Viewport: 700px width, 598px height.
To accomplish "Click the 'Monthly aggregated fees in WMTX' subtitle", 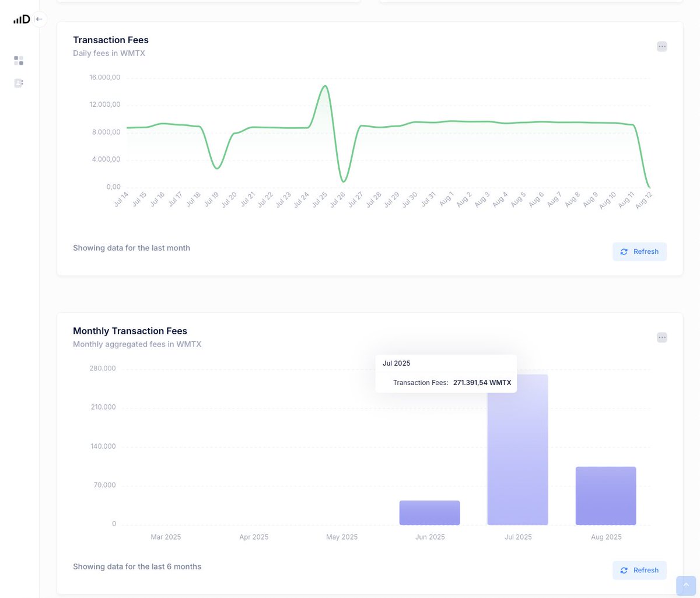I will [137, 344].
